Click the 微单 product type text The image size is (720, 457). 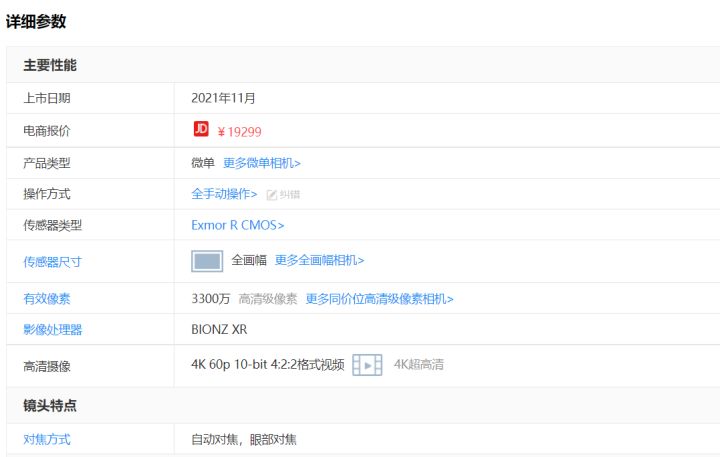203,163
